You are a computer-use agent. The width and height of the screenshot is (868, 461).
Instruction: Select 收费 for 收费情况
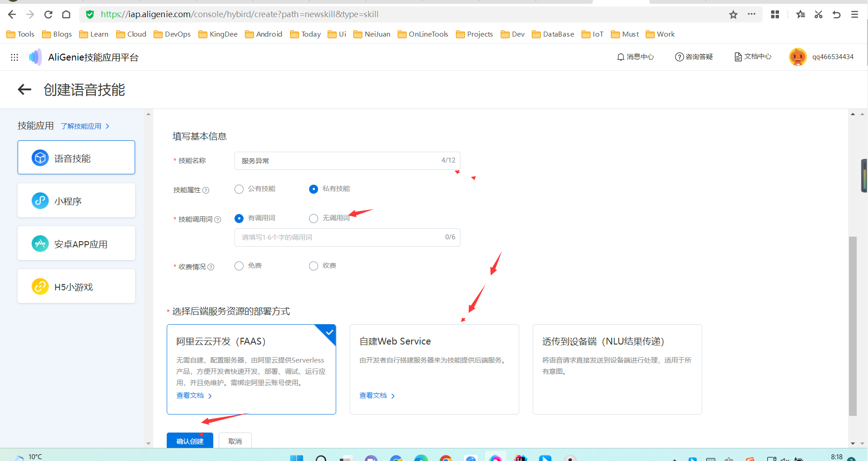pos(314,266)
